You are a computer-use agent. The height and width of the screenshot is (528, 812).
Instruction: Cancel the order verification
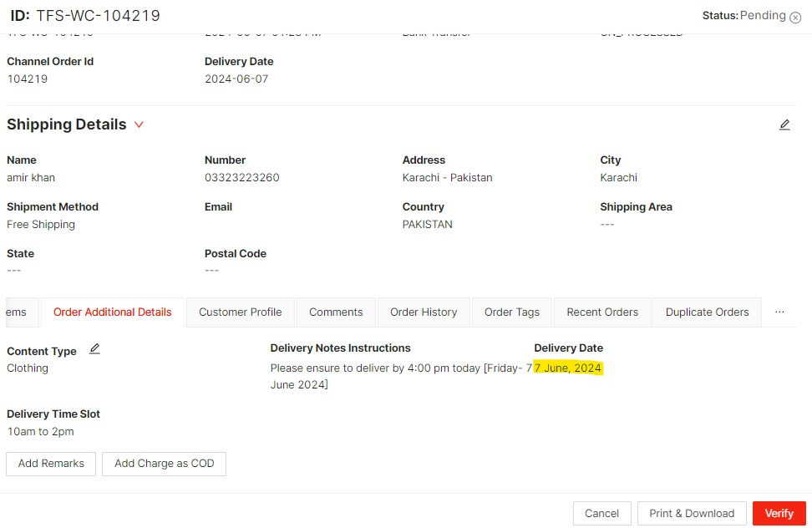pyautogui.click(x=601, y=513)
